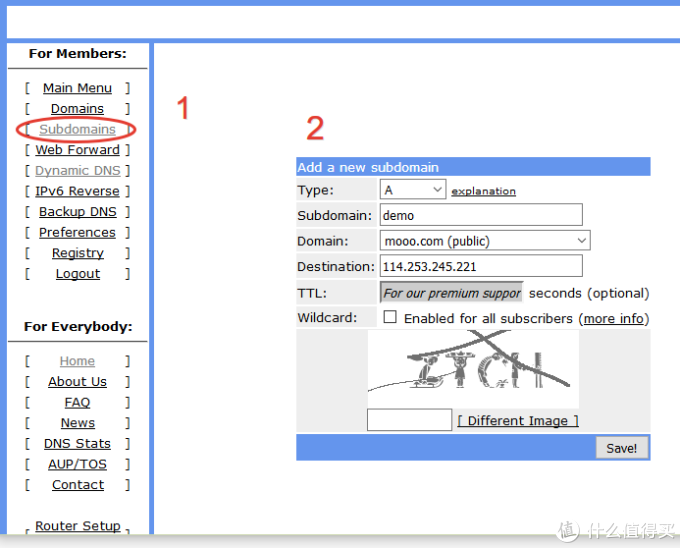The width and height of the screenshot is (680, 548).
Task: Open the Subdomains menu link
Action: [77, 129]
